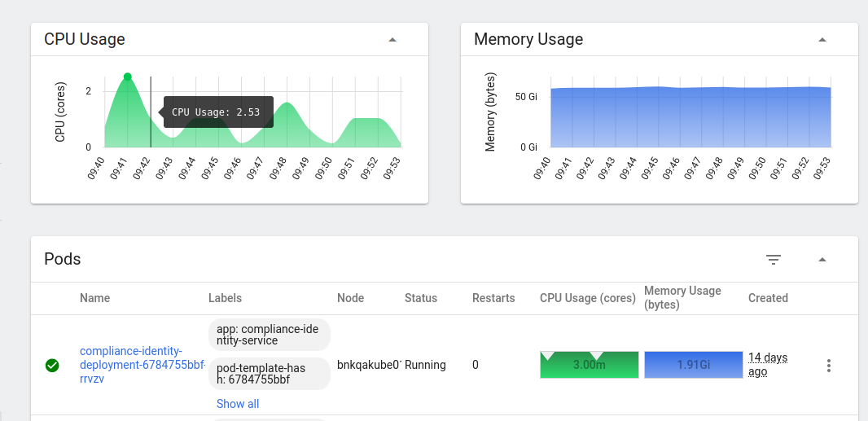
Task: Sort pods by the Name column
Action: coord(94,298)
